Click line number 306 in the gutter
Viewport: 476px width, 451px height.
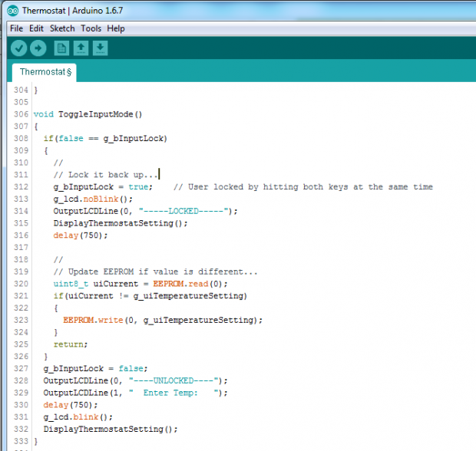click(21, 114)
